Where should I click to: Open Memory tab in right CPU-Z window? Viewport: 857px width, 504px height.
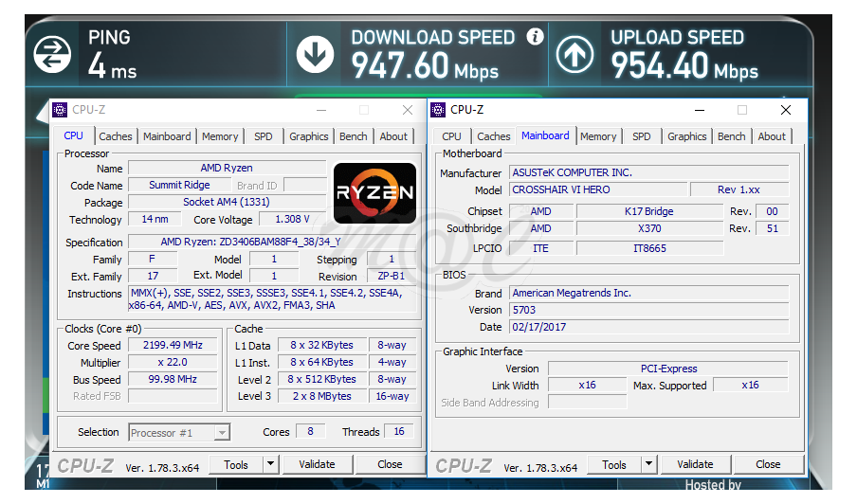598,136
